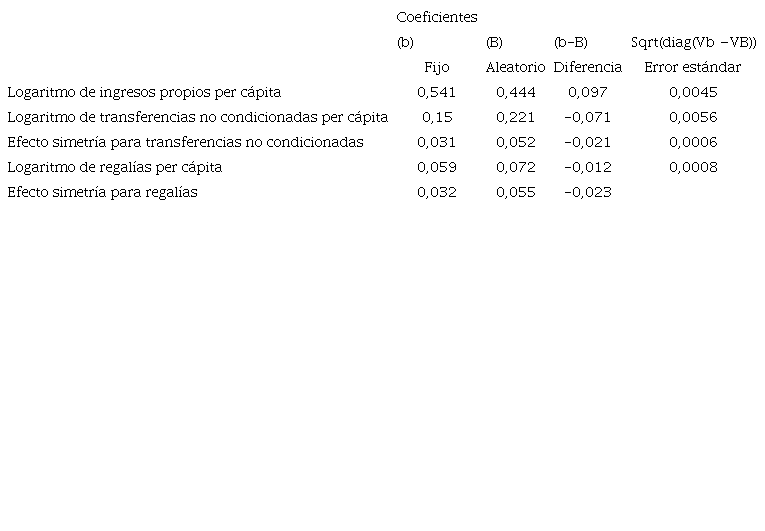Click the fixed coefficient value 0,541
765x531 pixels.
(x=437, y=92)
